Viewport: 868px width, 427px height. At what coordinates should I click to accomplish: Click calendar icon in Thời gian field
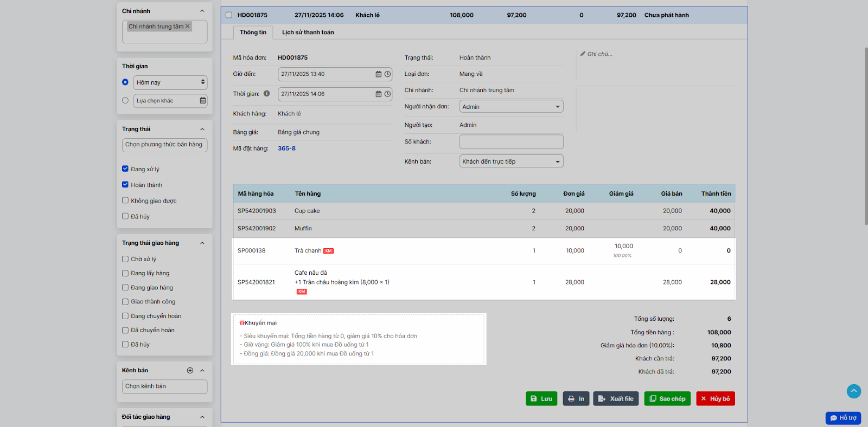tap(379, 94)
